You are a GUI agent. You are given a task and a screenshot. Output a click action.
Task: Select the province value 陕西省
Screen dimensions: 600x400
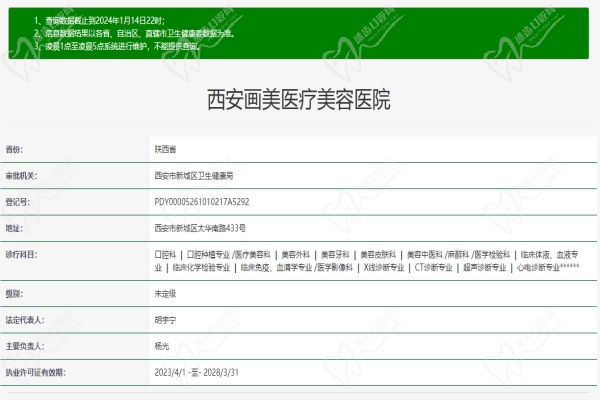pos(165,149)
